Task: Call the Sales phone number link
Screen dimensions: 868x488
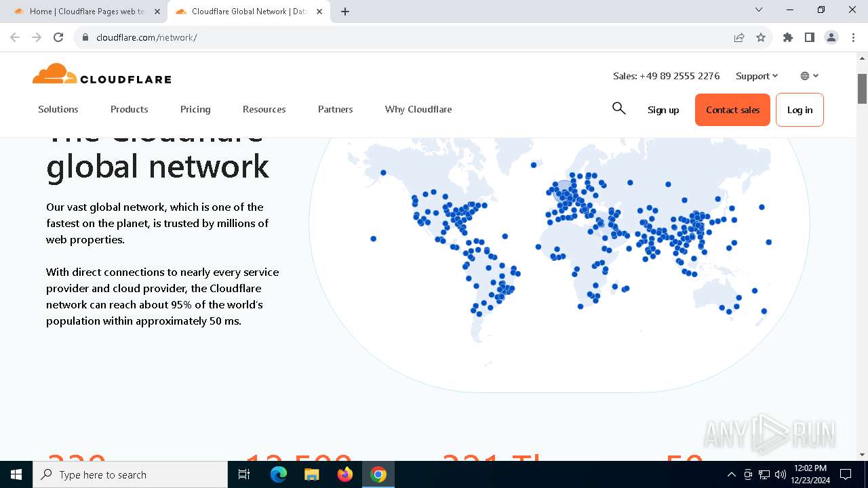Action: [666, 76]
